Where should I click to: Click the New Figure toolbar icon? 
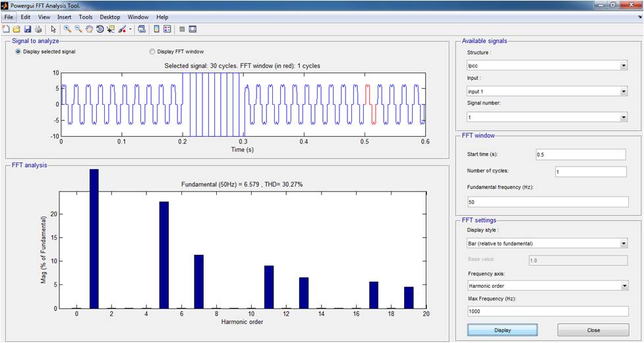point(6,29)
